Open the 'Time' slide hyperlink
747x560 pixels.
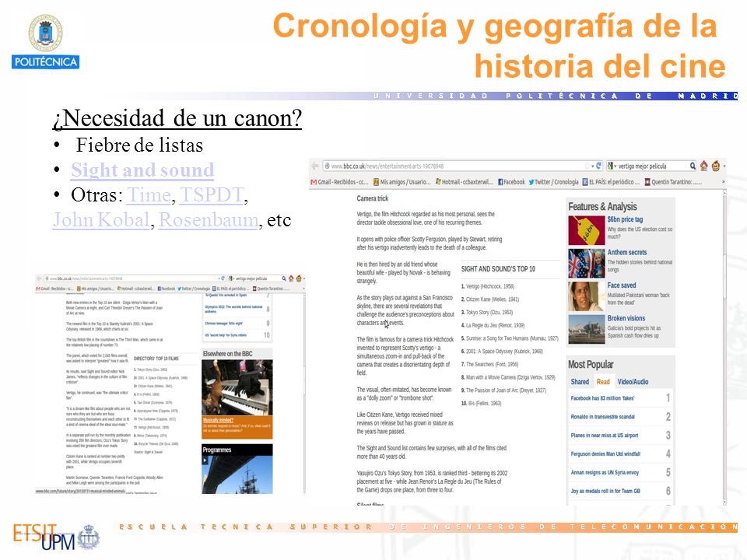[149, 194]
